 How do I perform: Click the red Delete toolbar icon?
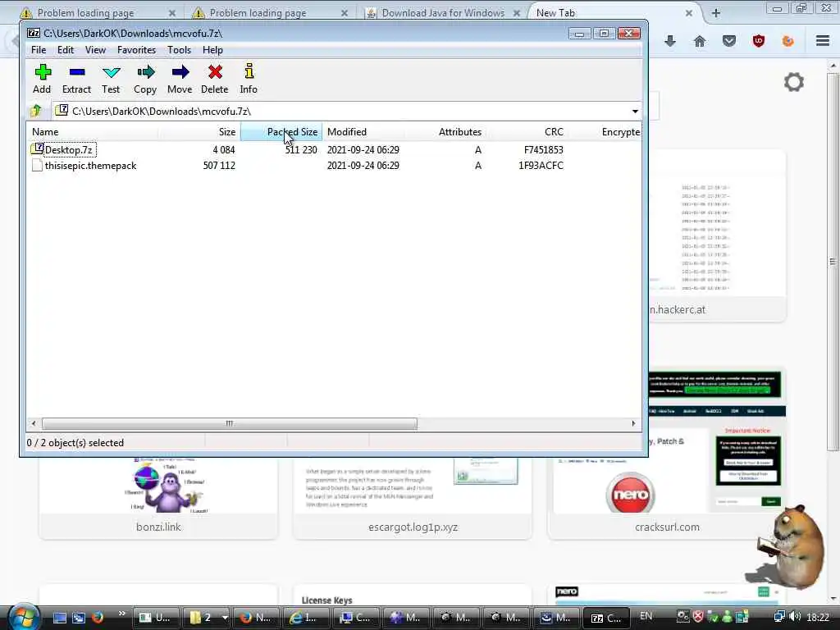click(215, 80)
